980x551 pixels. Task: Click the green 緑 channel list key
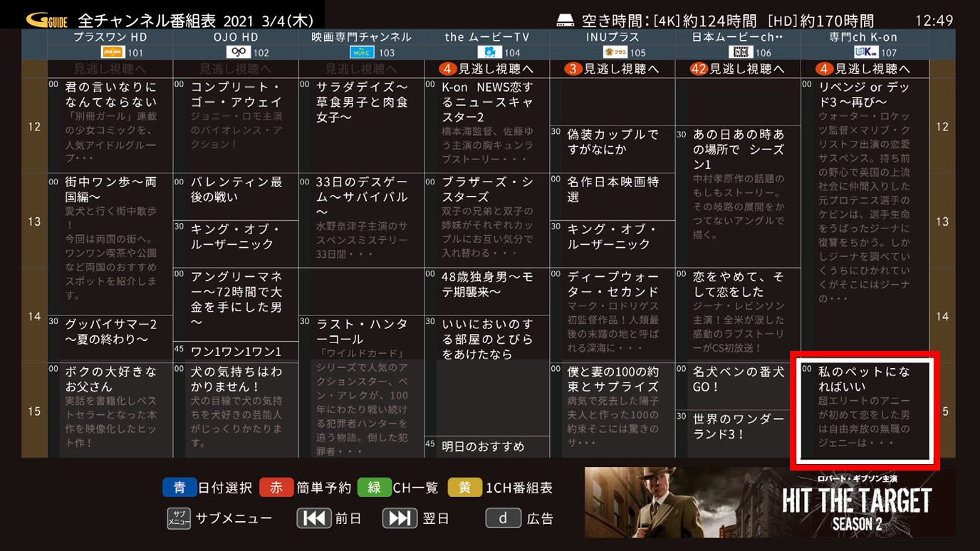[x=374, y=488]
